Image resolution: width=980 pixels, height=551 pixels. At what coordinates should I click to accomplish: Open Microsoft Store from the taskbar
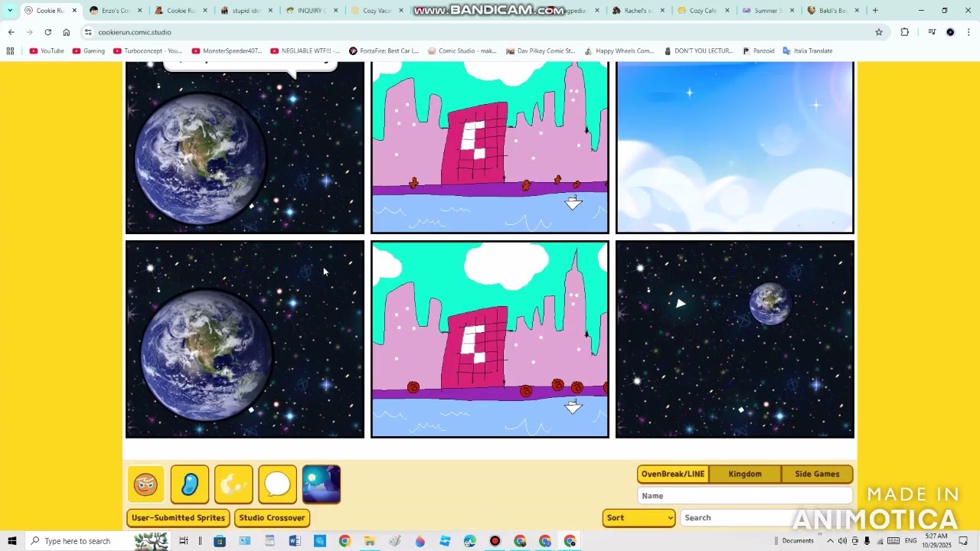coord(220,541)
